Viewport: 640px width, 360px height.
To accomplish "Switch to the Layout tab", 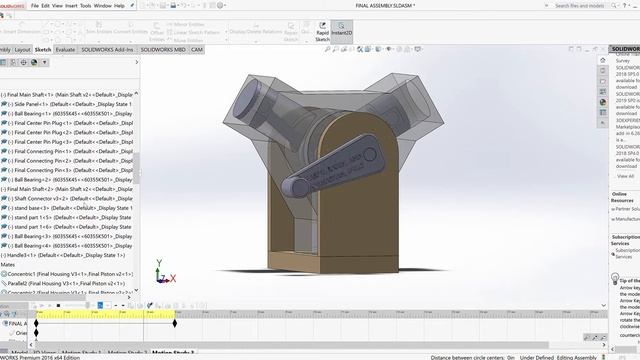I will click(22, 50).
